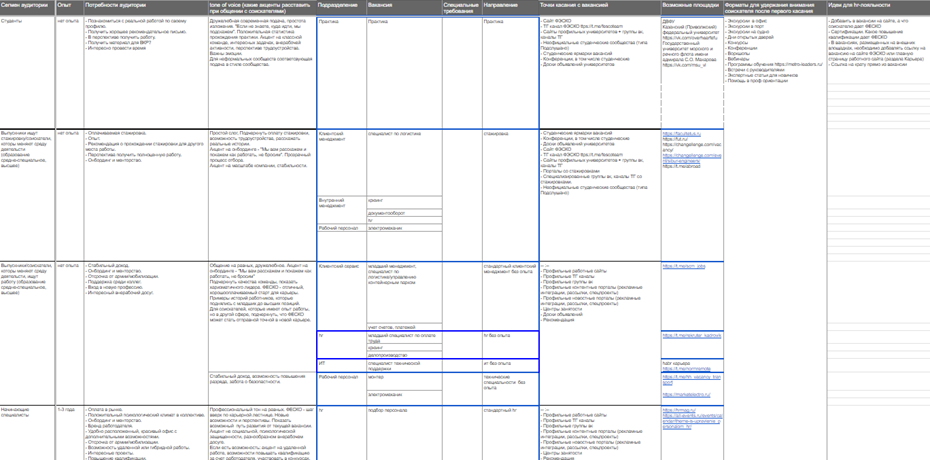Select the "Специальные требования" header cell
The width and height of the screenshot is (930, 460).
(462, 8)
